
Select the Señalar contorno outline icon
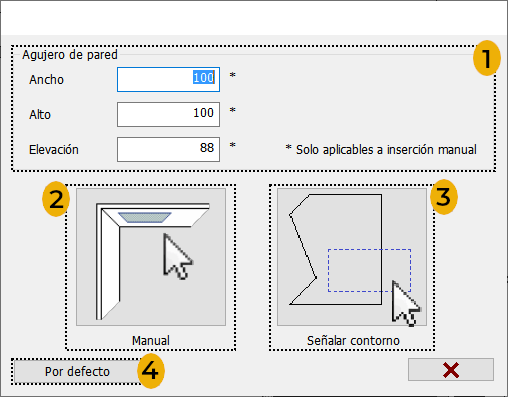pos(352,257)
